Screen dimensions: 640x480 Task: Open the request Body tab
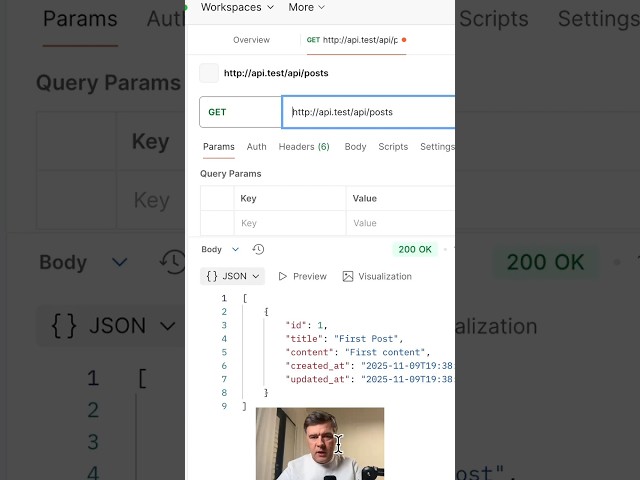355,147
